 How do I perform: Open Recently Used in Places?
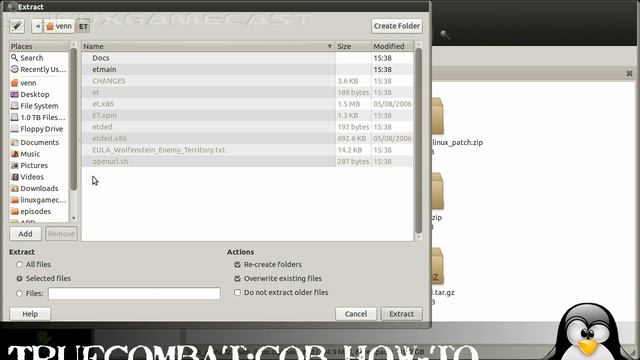[x=39, y=69]
